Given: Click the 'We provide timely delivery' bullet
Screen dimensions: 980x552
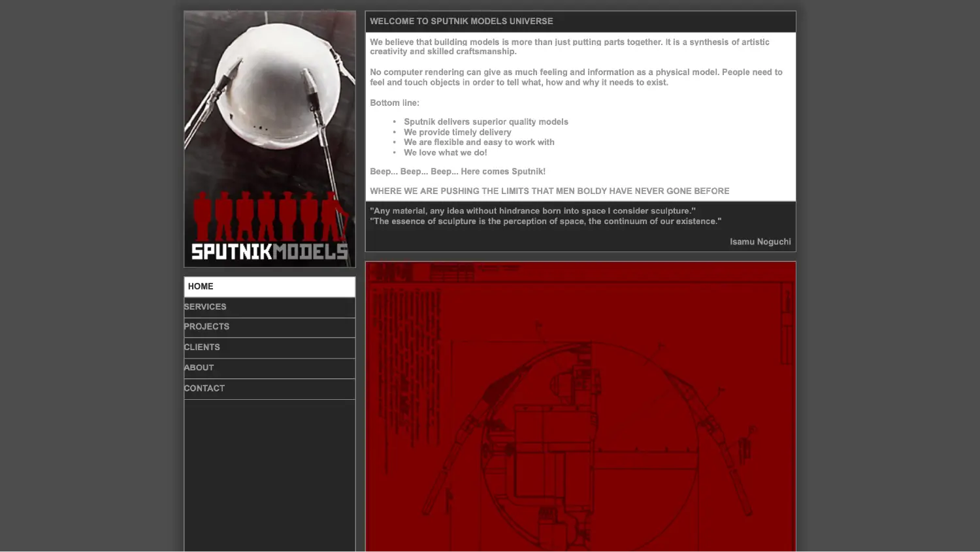Looking at the screenshot, I should 457,133.
